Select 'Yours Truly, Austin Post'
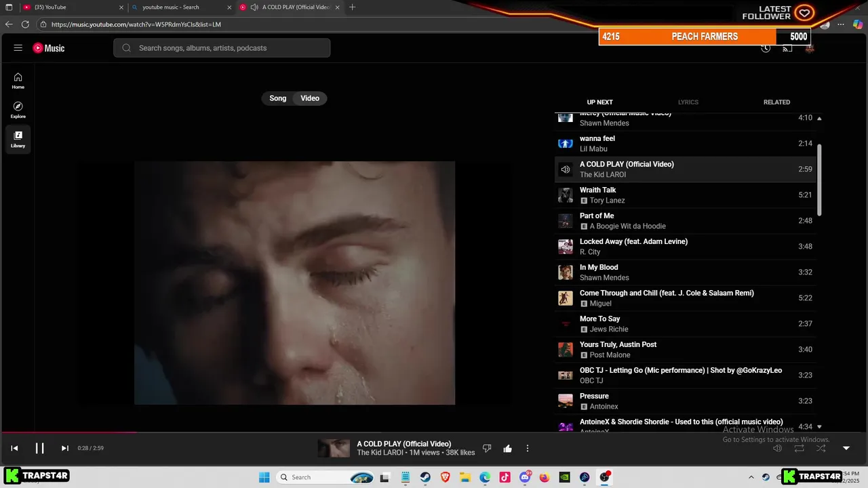This screenshot has width=868, height=488. [x=685, y=350]
